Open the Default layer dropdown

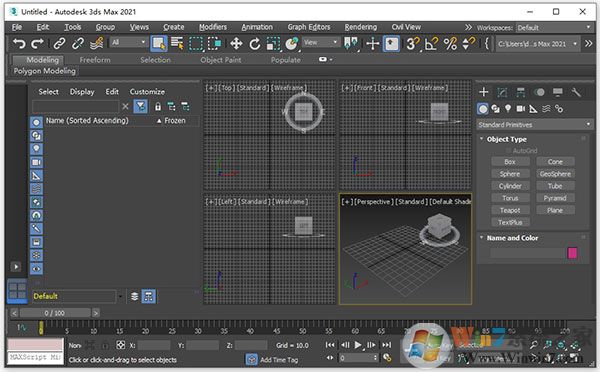121,297
